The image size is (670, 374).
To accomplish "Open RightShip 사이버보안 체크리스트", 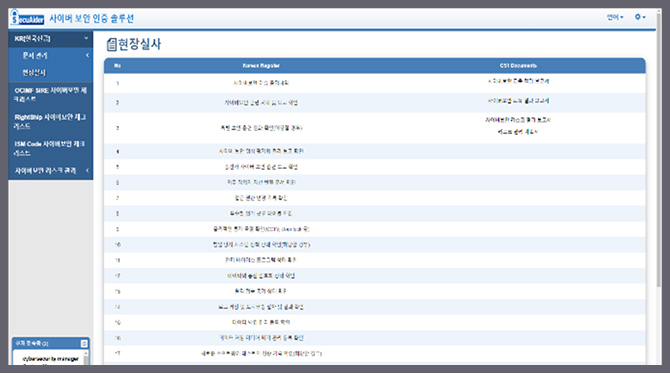I will tap(50, 121).
